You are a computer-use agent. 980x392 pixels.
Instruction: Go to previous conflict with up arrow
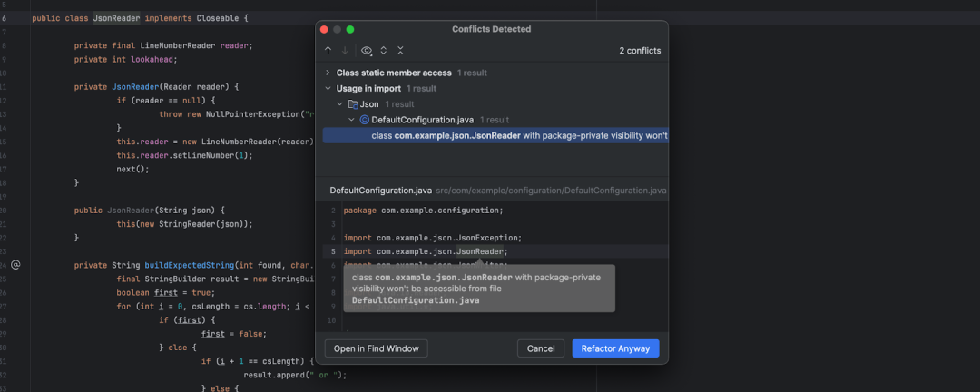click(x=328, y=51)
